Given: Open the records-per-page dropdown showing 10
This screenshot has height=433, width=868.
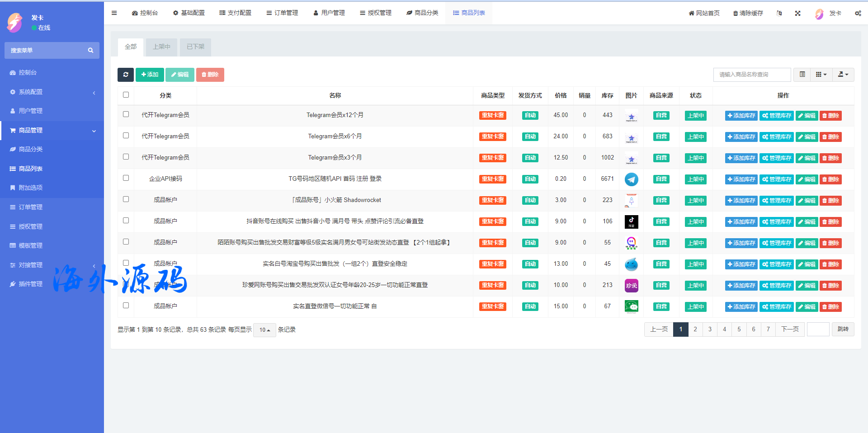Looking at the screenshot, I should 264,330.
